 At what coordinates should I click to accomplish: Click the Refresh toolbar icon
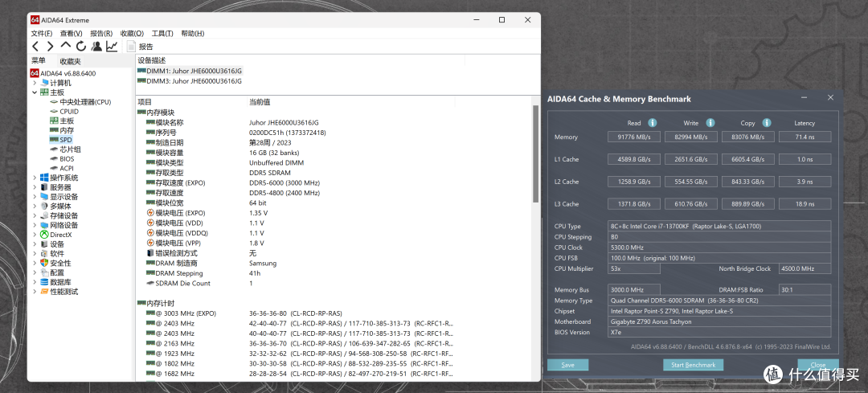pos(81,47)
